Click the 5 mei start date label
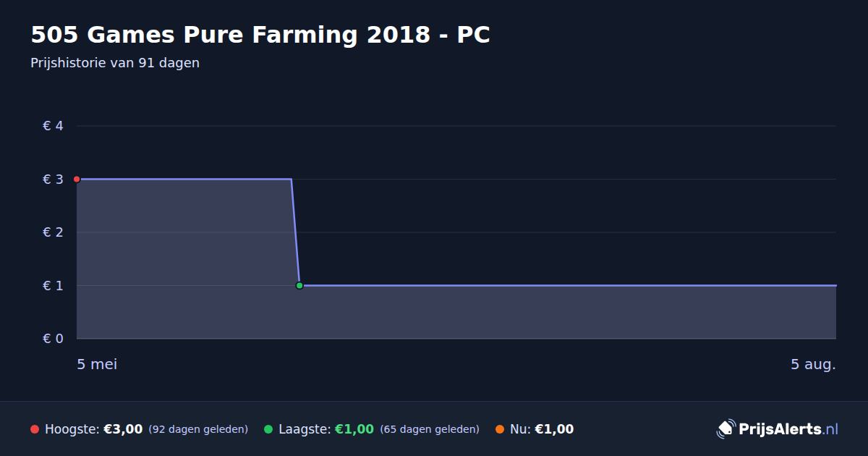The width and height of the screenshot is (868, 456). coord(97,364)
